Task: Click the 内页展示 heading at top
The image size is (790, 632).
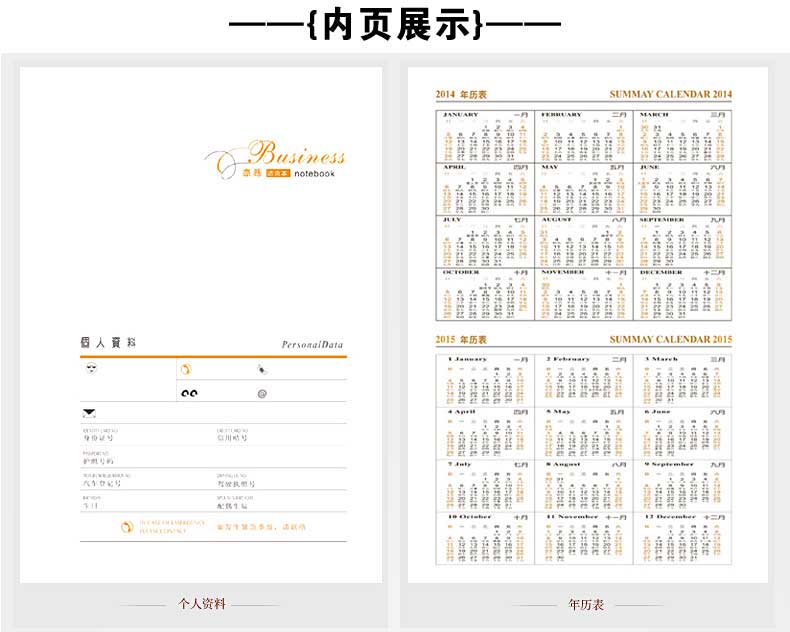Action: click(396, 24)
